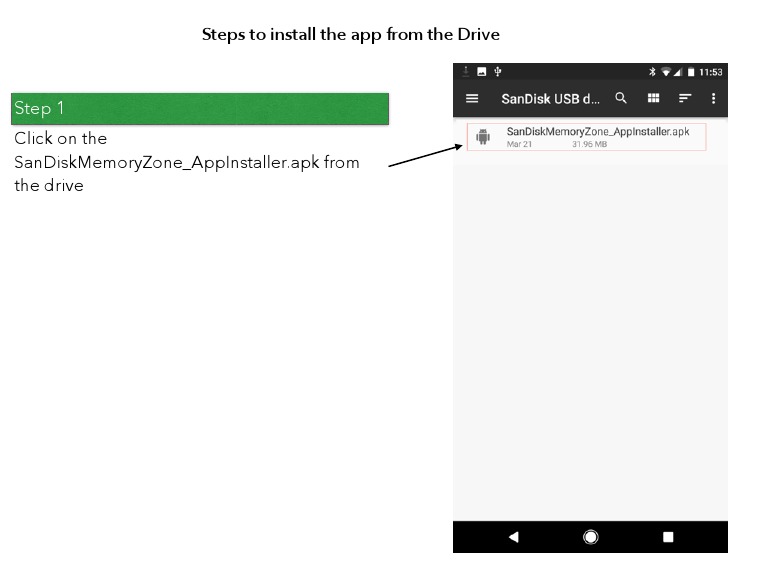Tap the Wi-Fi status icon

coord(666,72)
